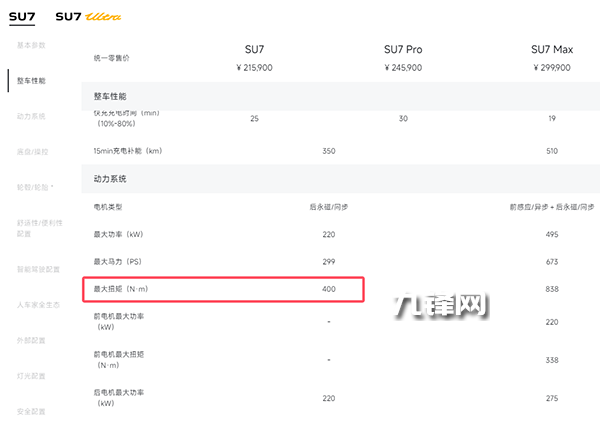Open 人车家全生态 sidebar section
This screenshot has height=422, width=600.
coord(37,304)
